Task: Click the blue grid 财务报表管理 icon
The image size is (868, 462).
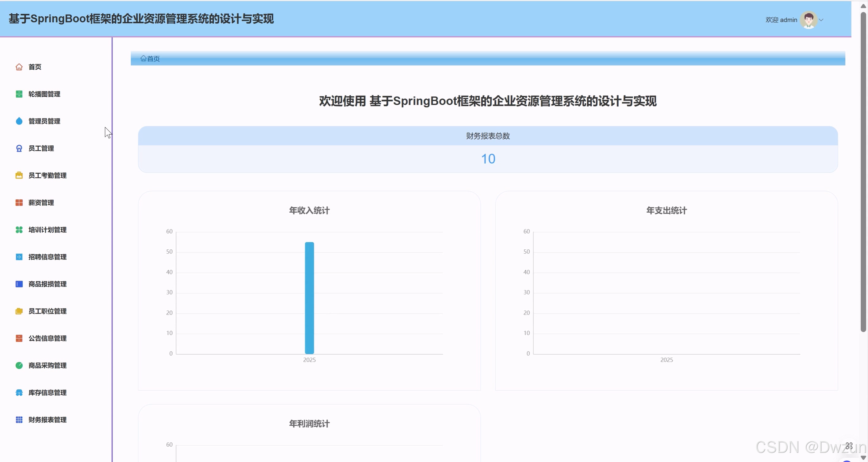Action: click(x=19, y=420)
